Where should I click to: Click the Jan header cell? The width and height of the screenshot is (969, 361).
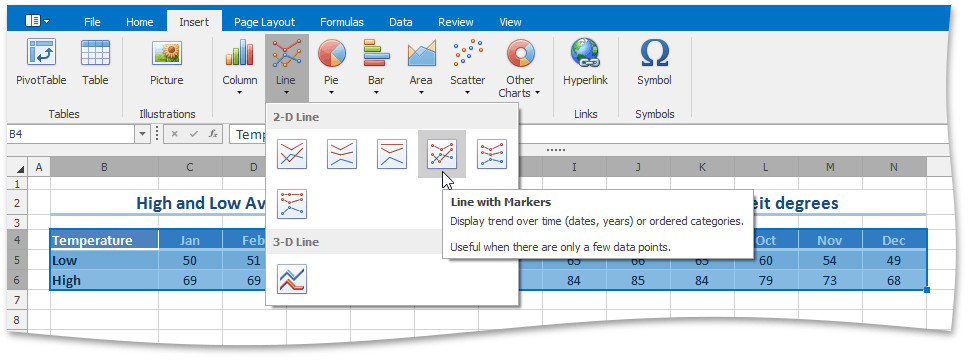tap(190, 240)
